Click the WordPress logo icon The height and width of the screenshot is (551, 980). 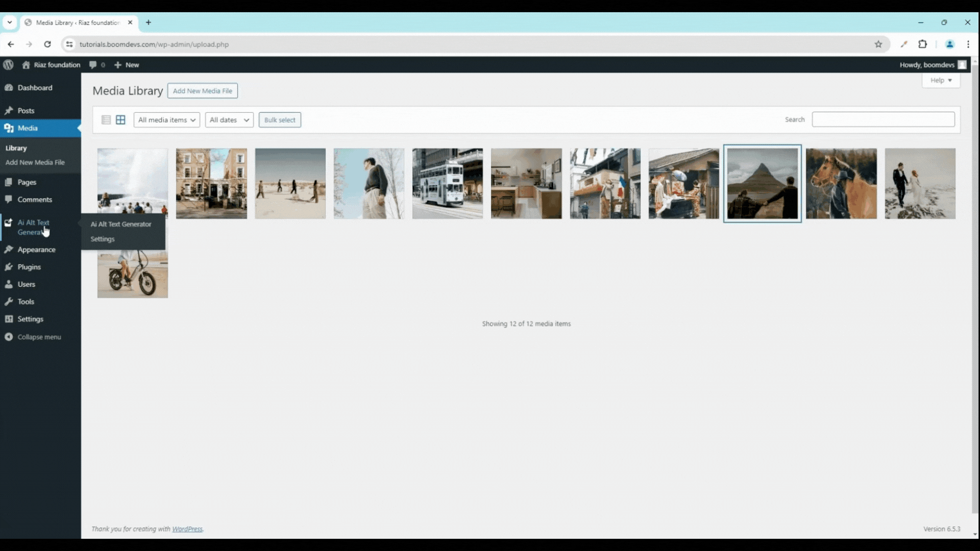8,65
